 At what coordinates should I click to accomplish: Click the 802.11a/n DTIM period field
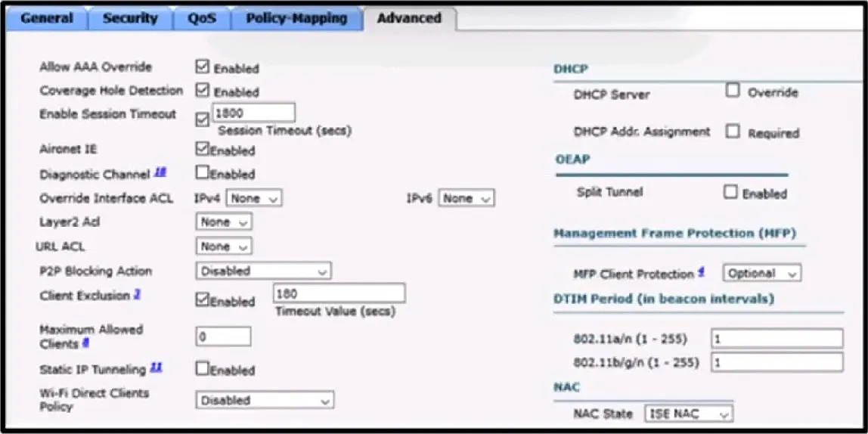(777, 338)
